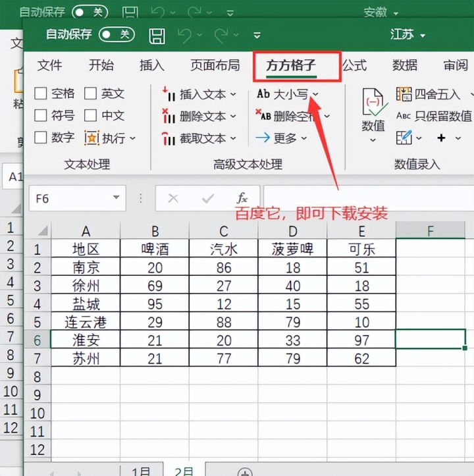Switch to the 插入 tab
The width and height of the screenshot is (474, 476).
tap(152, 65)
